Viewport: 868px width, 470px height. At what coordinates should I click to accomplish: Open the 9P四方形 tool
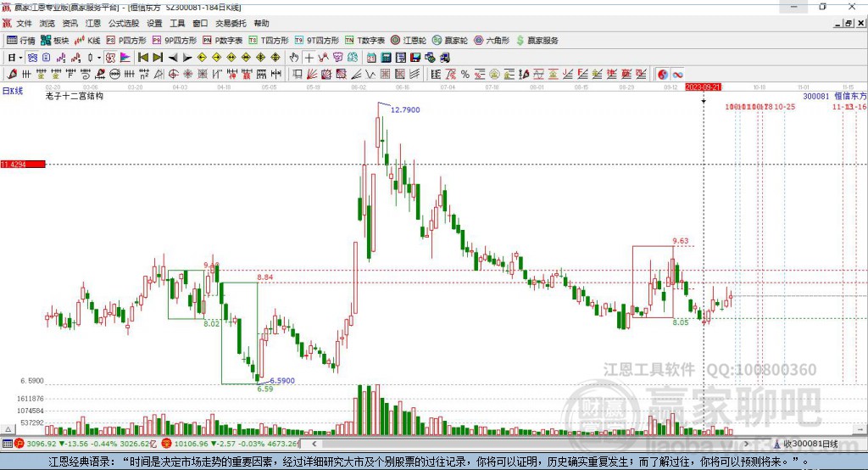[x=175, y=41]
